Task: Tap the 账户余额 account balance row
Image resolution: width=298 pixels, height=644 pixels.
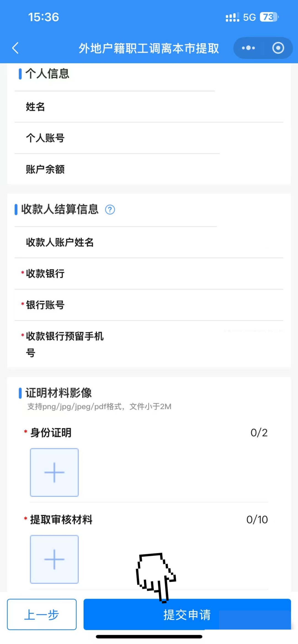Action: [x=149, y=169]
